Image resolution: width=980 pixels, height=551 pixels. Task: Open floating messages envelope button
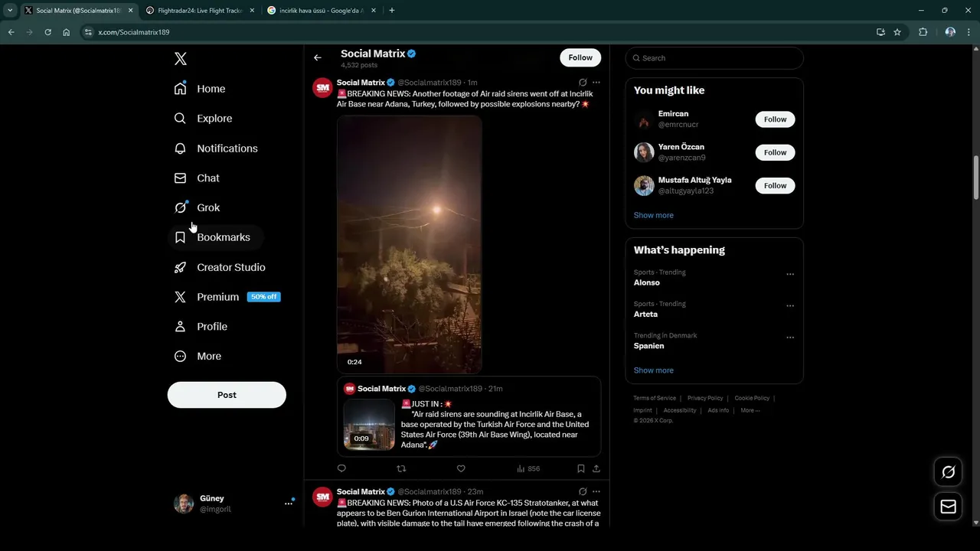tap(948, 507)
